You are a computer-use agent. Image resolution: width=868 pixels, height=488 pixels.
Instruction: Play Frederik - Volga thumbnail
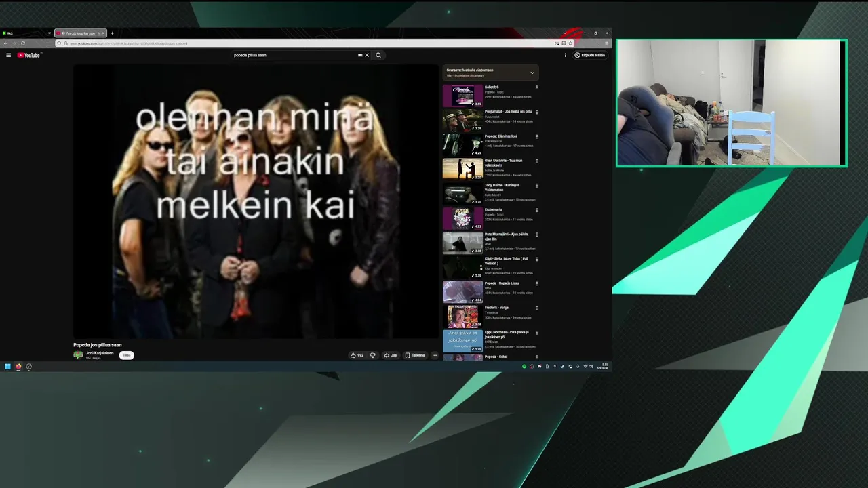tap(462, 316)
